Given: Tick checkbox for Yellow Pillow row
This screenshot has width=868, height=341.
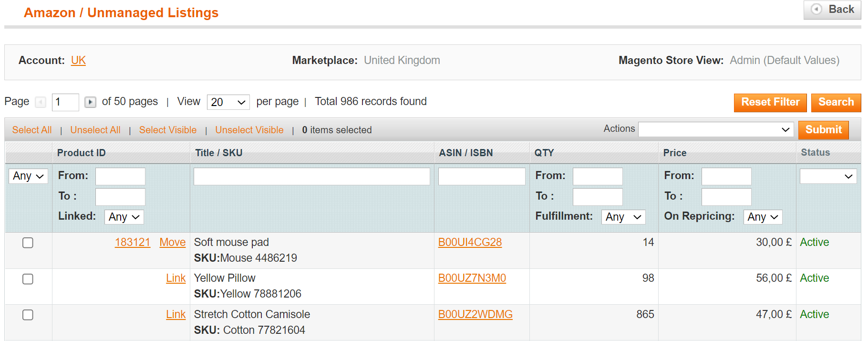Looking at the screenshot, I should coord(28,279).
